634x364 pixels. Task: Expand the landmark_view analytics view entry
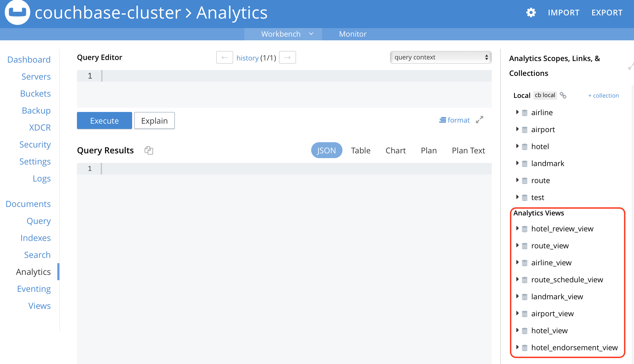point(517,297)
